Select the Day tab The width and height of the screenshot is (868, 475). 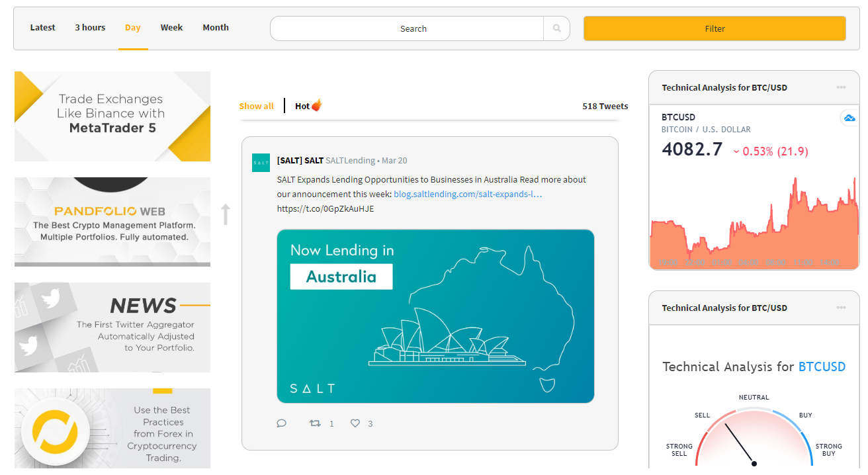click(x=133, y=28)
